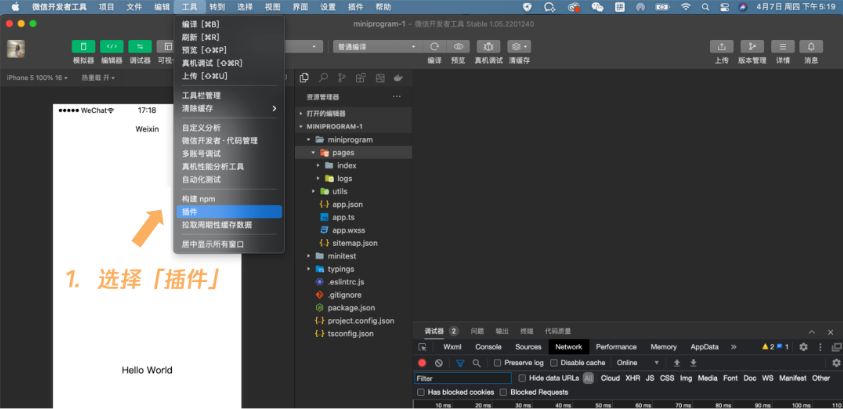Click the 预览 preview eye icon
843x409 pixels.
pyautogui.click(x=458, y=47)
